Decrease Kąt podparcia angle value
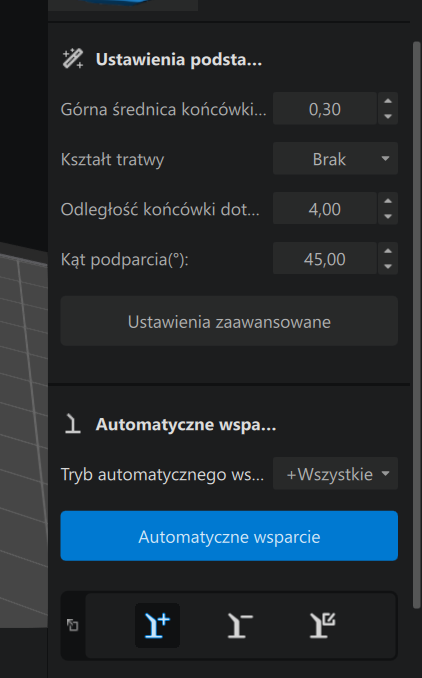 [388, 266]
